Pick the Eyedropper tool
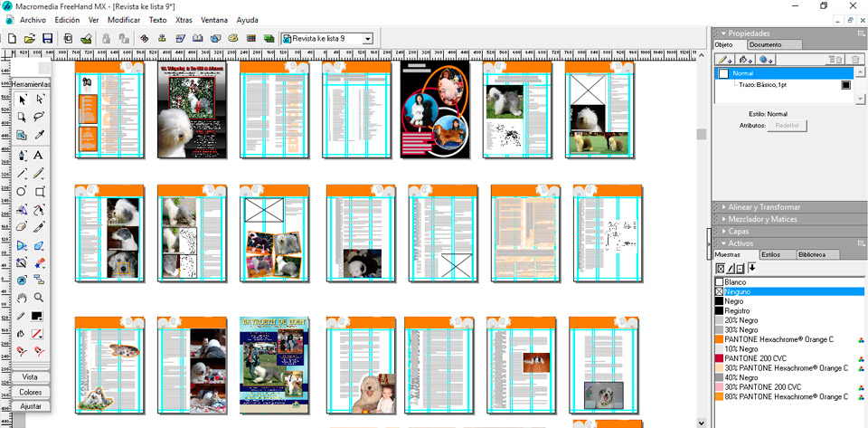The height and width of the screenshot is (428, 868). (x=39, y=136)
